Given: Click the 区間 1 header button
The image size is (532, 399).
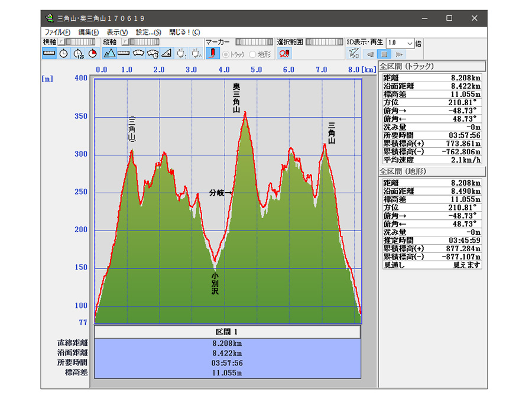Looking at the screenshot, I should [x=227, y=332].
